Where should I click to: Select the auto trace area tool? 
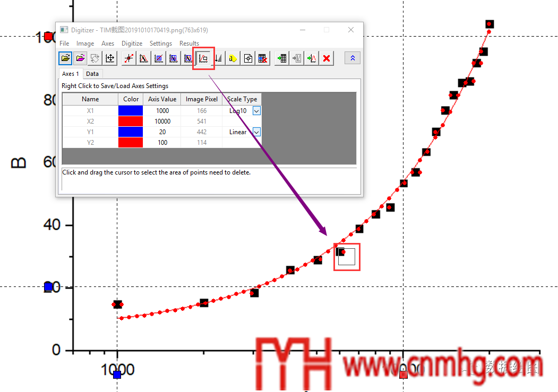pyautogui.click(x=173, y=58)
